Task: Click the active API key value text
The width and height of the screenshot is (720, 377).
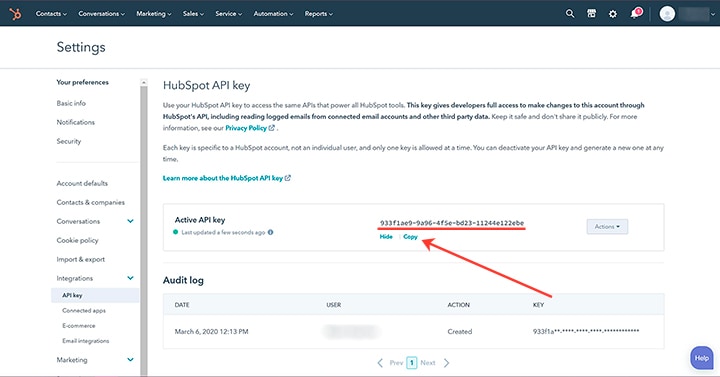Action: 452,223
